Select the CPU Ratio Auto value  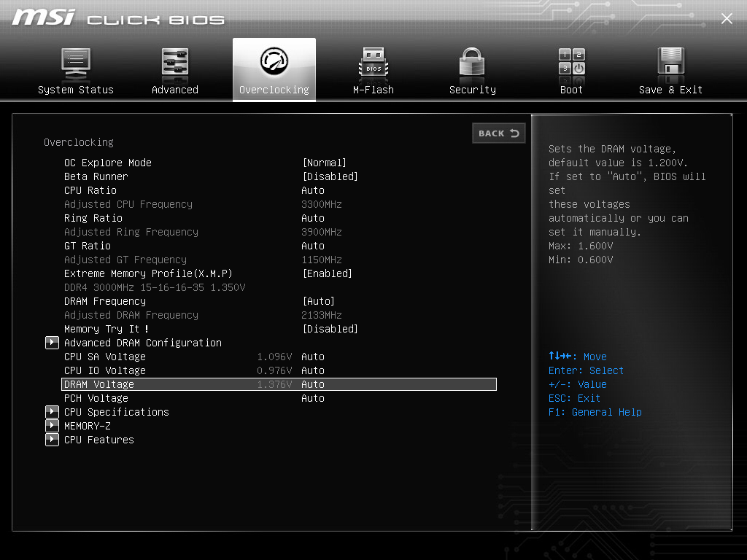(313, 190)
